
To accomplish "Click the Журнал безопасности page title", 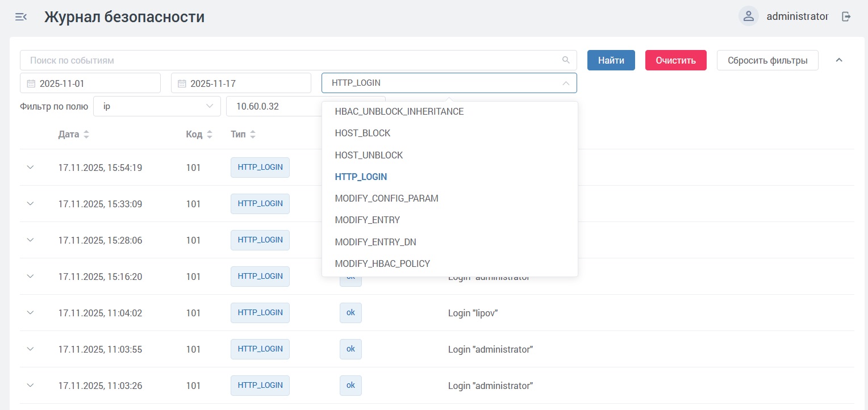I will click(124, 17).
